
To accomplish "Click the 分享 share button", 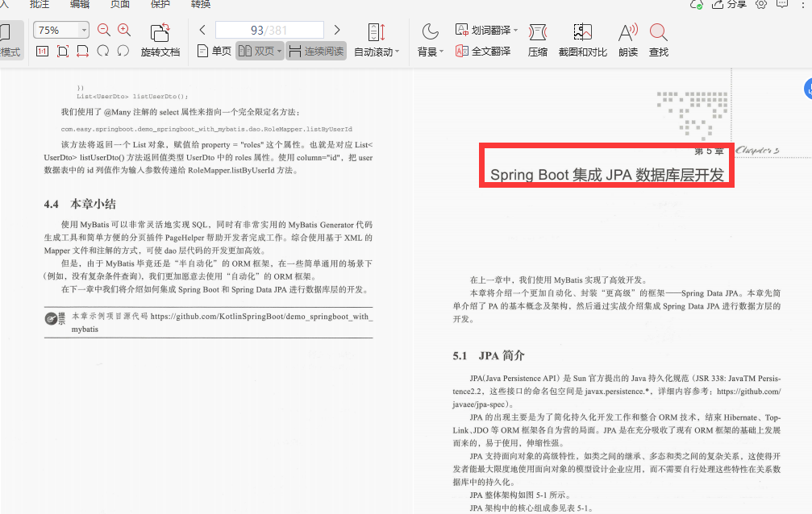I will 729,4.
